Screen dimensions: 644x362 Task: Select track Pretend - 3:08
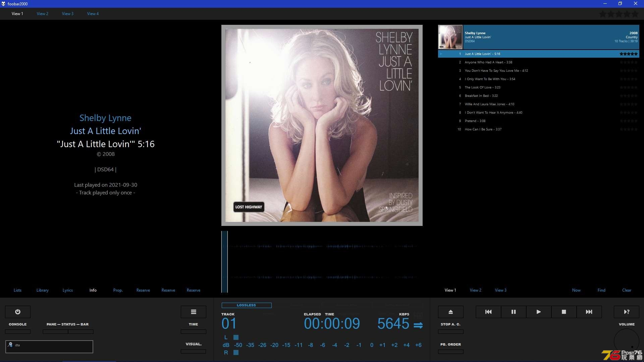click(x=539, y=121)
